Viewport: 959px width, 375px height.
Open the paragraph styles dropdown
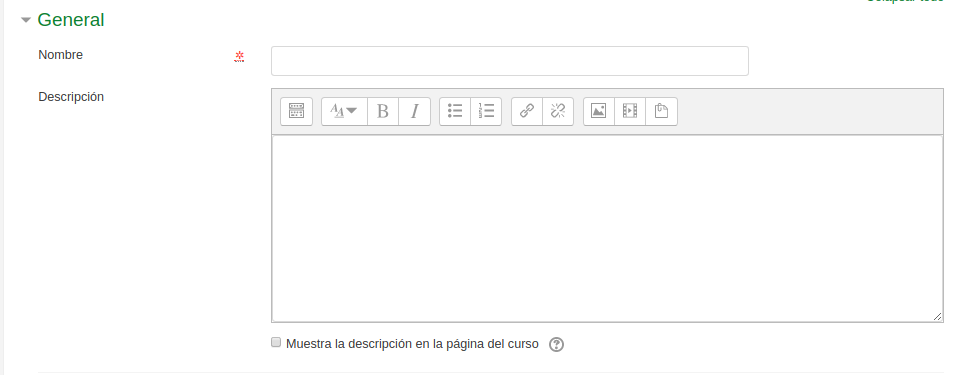tap(344, 111)
